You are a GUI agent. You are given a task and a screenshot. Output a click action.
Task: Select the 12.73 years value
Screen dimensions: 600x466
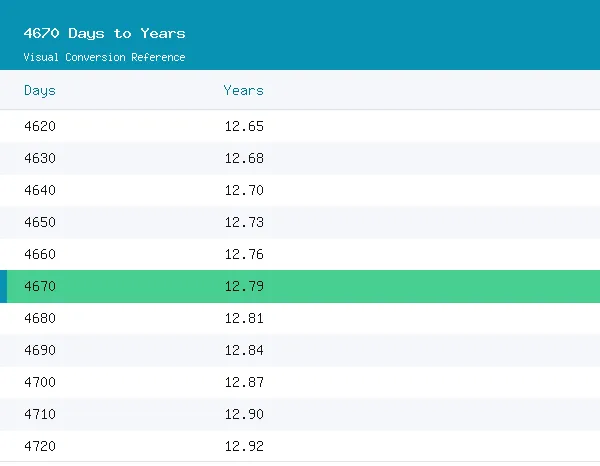click(x=244, y=222)
